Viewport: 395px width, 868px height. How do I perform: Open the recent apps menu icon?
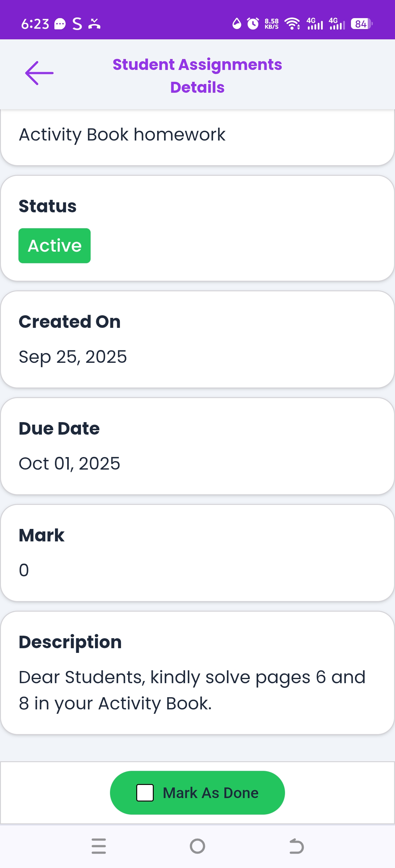(98, 846)
